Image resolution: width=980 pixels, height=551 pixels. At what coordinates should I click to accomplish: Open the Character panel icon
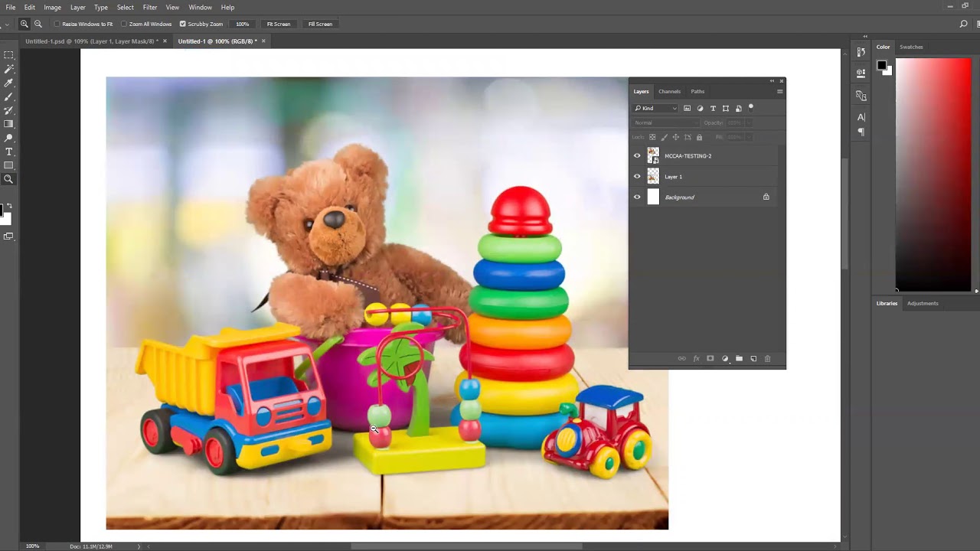[861, 117]
